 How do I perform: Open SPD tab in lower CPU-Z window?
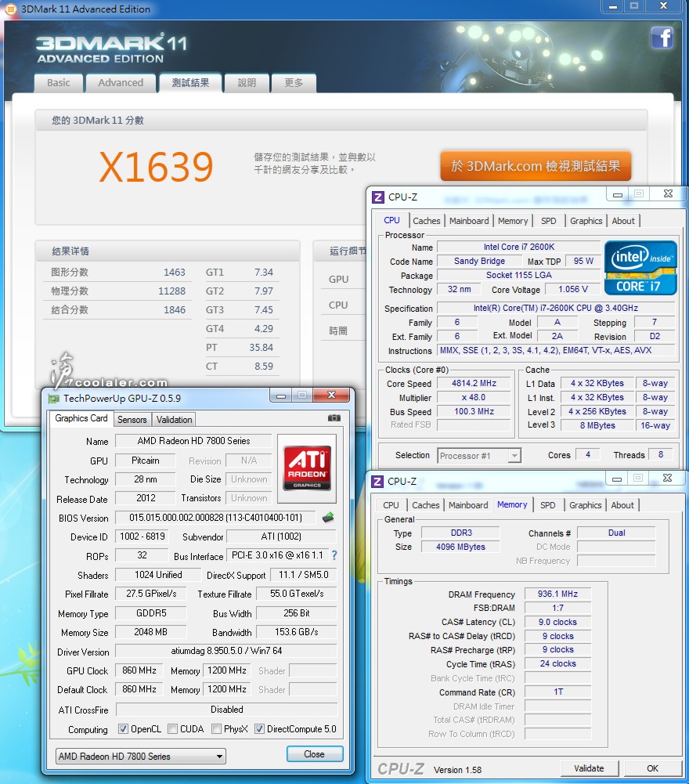(x=547, y=505)
